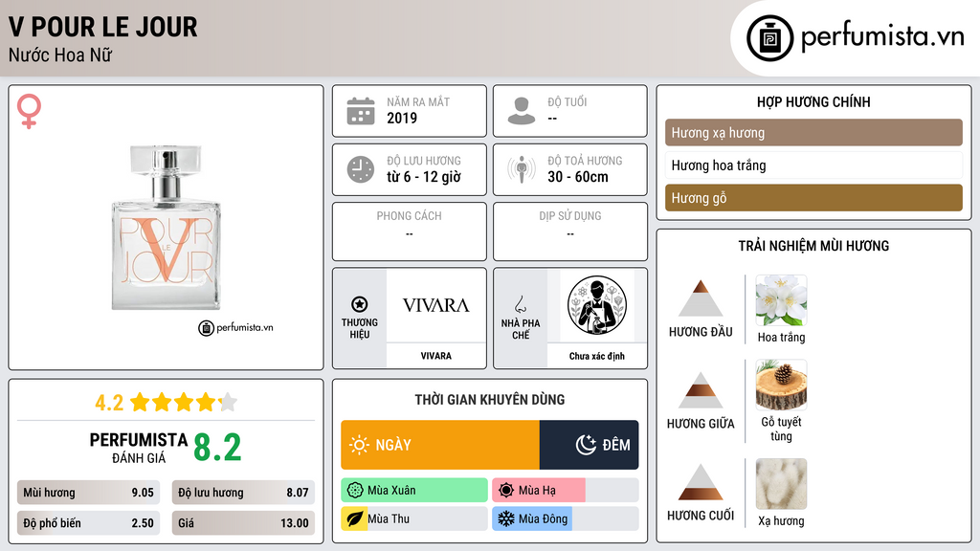Click the Mùa Xuân season bar
Viewport: 980px width, 551px height.
click(414, 491)
